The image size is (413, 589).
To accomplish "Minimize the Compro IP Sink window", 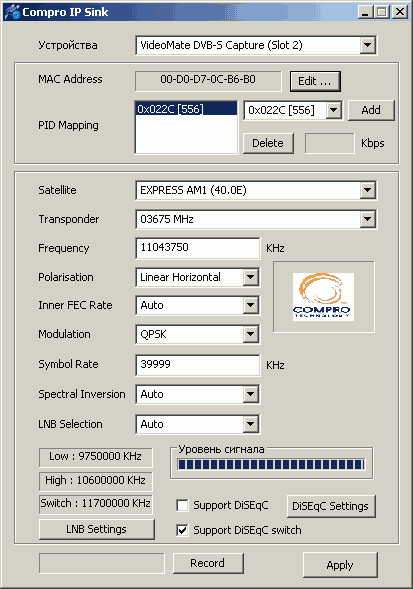I will (364, 12).
